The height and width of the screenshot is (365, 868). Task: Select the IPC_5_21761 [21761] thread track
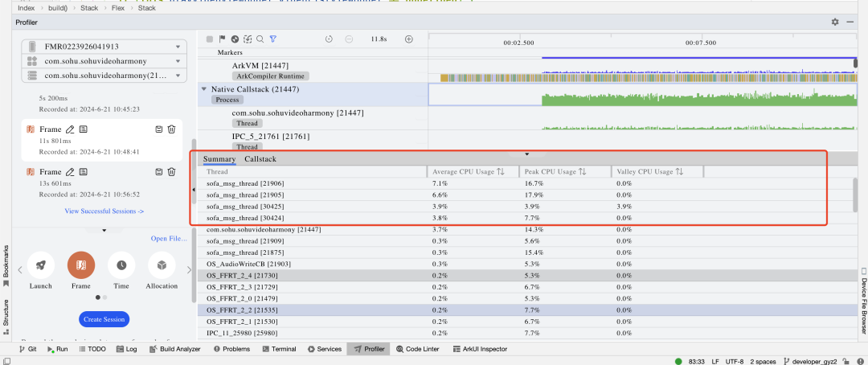[313, 141]
